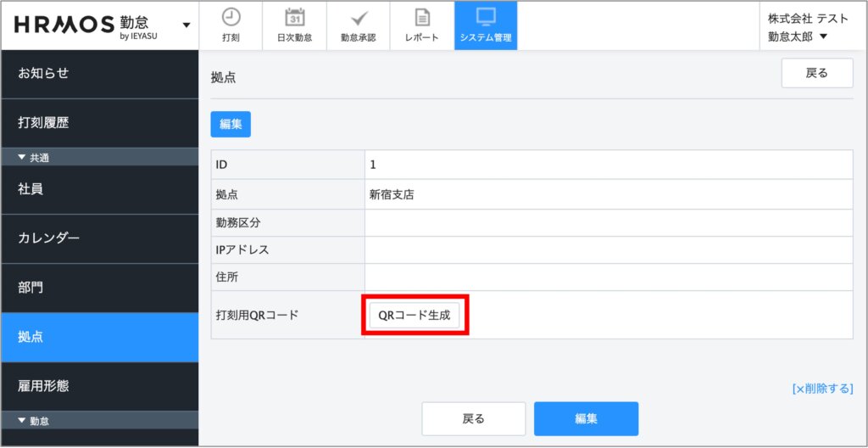The width and height of the screenshot is (868, 448).
Task: Click the small blue 編集 button at top
Action: tap(231, 124)
